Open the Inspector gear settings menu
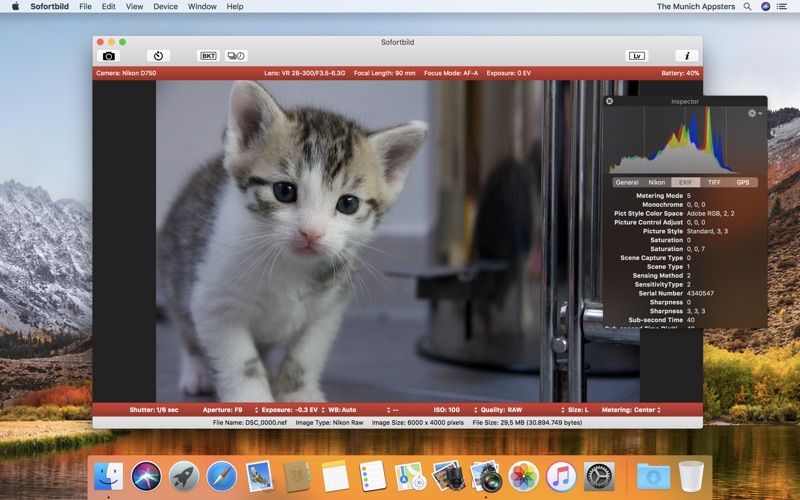800x500 pixels. tap(754, 113)
